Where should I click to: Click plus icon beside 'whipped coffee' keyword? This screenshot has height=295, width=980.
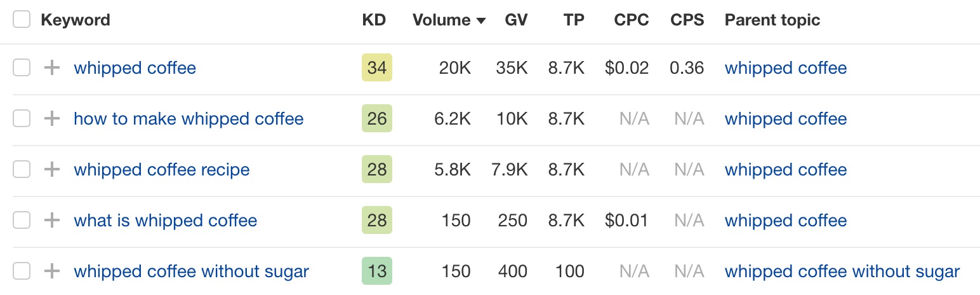click(52, 68)
